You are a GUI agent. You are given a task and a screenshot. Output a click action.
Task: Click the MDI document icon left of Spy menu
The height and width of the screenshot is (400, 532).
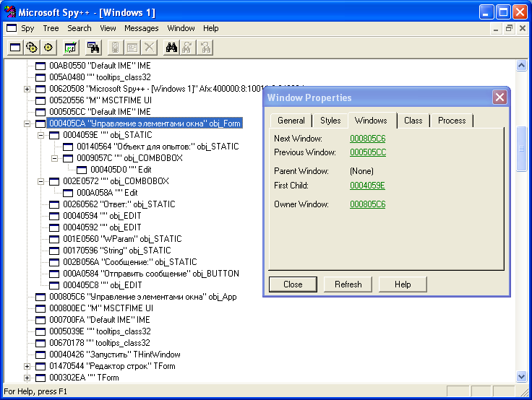(10, 28)
